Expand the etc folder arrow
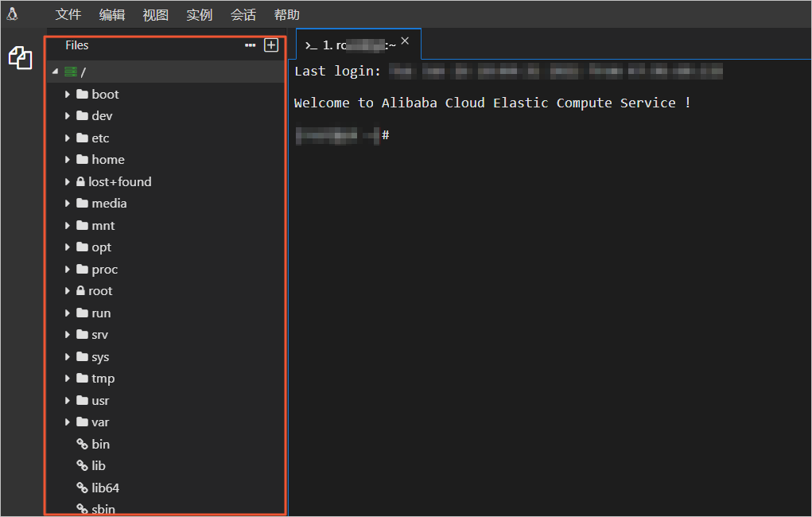Image resolution: width=812 pixels, height=517 pixels. click(68, 138)
